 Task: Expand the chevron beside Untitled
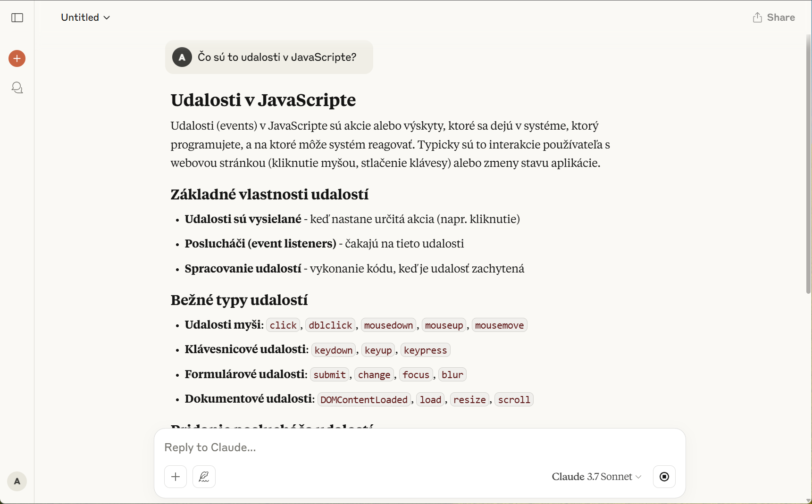pyautogui.click(x=107, y=17)
